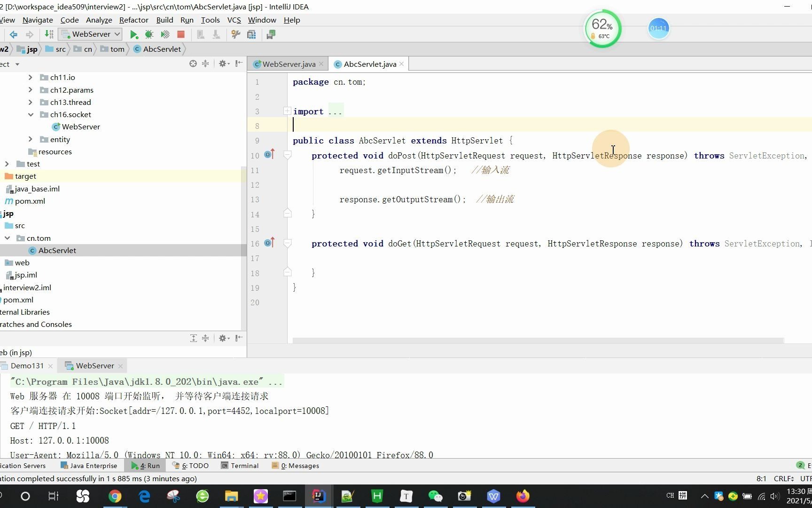812x508 pixels.
Task: Open the Code menu
Action: (x=70, y=20)
